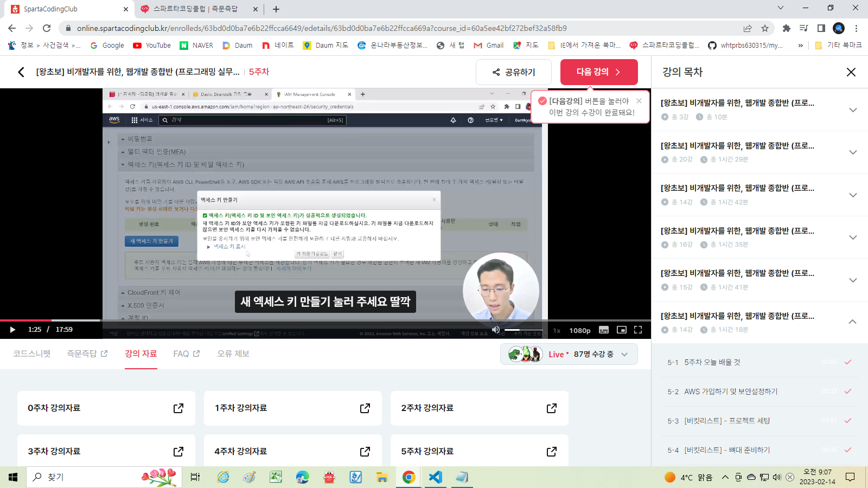
Task: Open the 즉문즉답 tab
Action: [x=87, y=354]
